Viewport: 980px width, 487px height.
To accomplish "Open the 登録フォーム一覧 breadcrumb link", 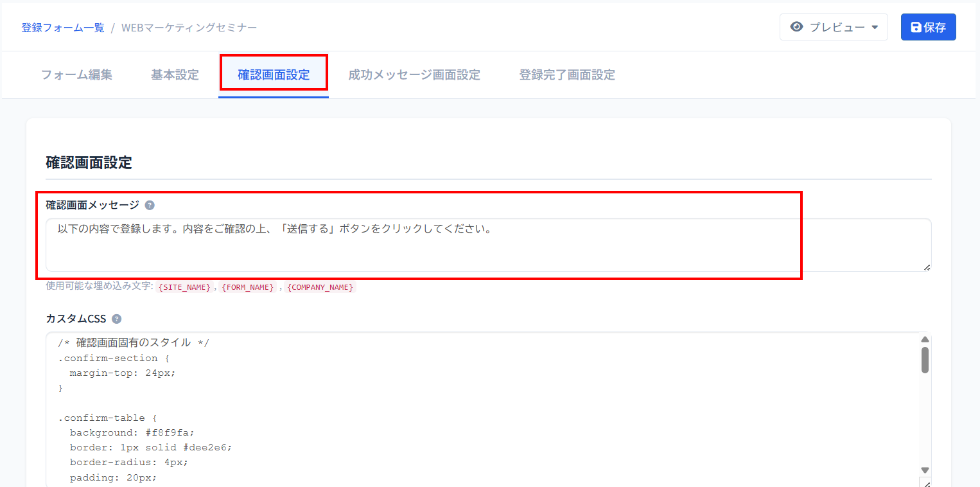I will pyautogui.click(x=63, y=28).
